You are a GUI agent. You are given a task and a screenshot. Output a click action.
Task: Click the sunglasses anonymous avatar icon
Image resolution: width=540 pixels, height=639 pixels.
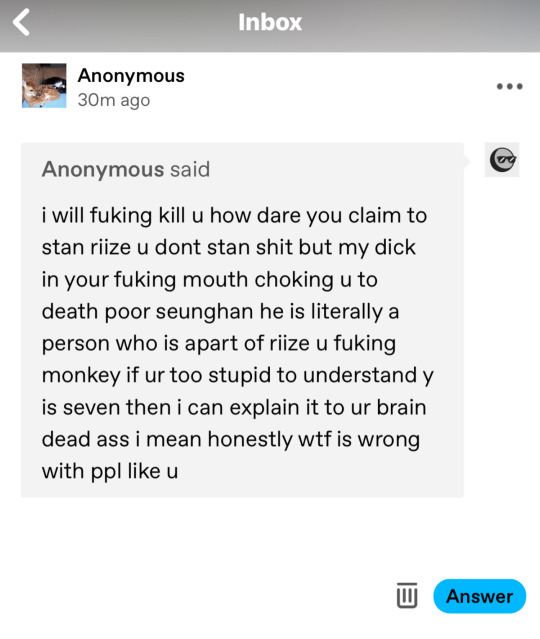pyautogui.click(x=502, y=160)
